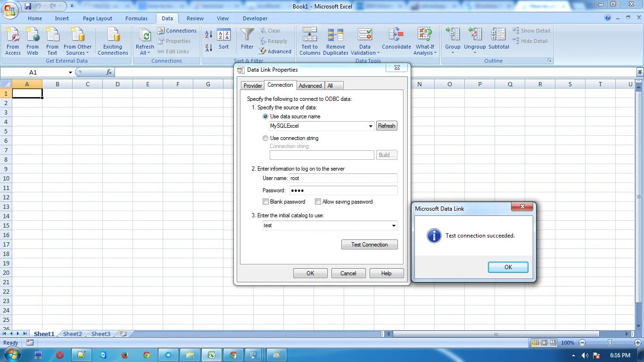Click From Web import icon
The width and height of the screenshot is (644, 362).
(33, 41)
